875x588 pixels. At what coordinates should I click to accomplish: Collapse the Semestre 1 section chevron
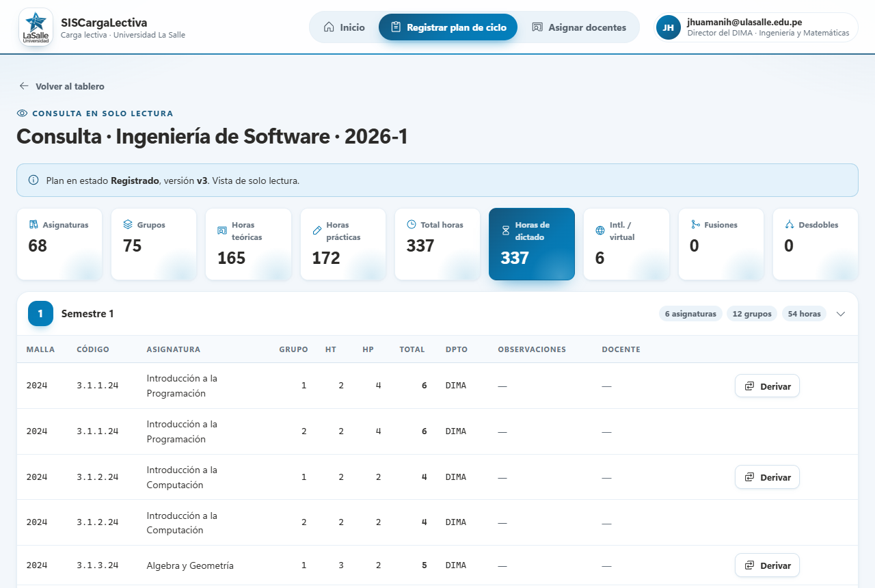pos(841,314)
